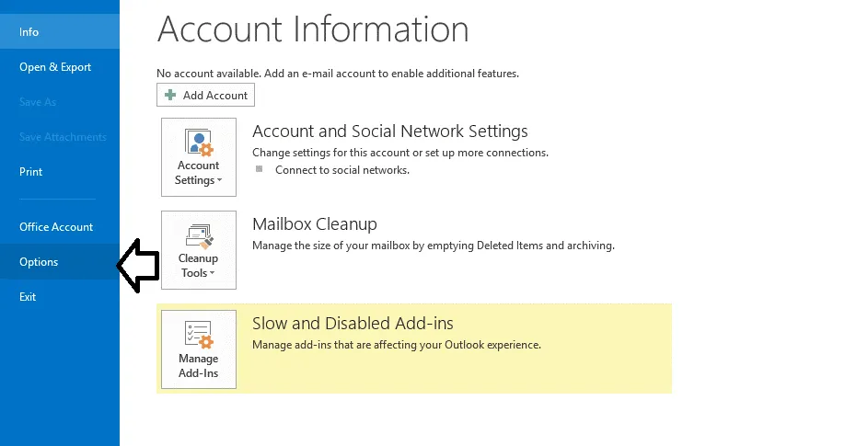The width and height of the screenshot is (868, 446).
Task: Click the Cleanup Tools envelope brush icon
Action: [200, 236]
